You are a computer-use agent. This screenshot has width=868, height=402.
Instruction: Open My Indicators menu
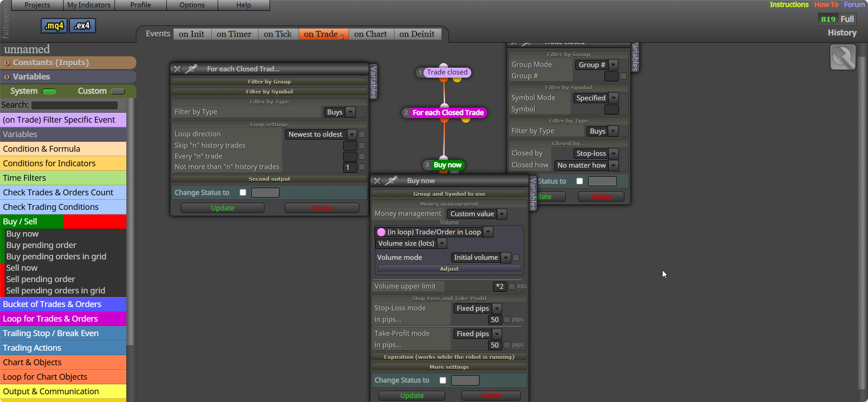pos(89,5)
